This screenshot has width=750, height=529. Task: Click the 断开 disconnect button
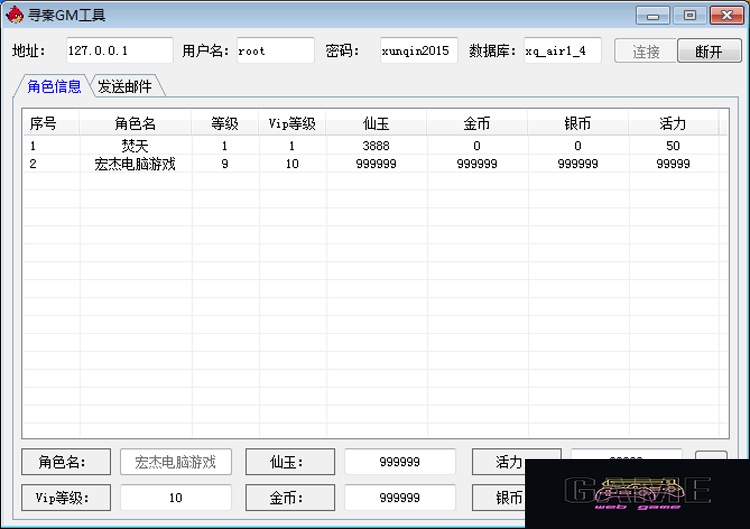709,51
